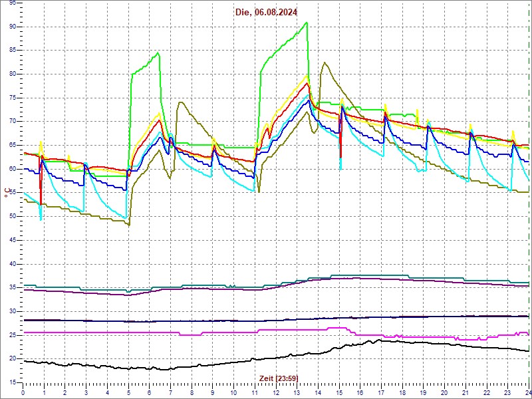The image size is (532, 399).
Task: Click hour '18' on the time axis
Action: click(402, 392)
